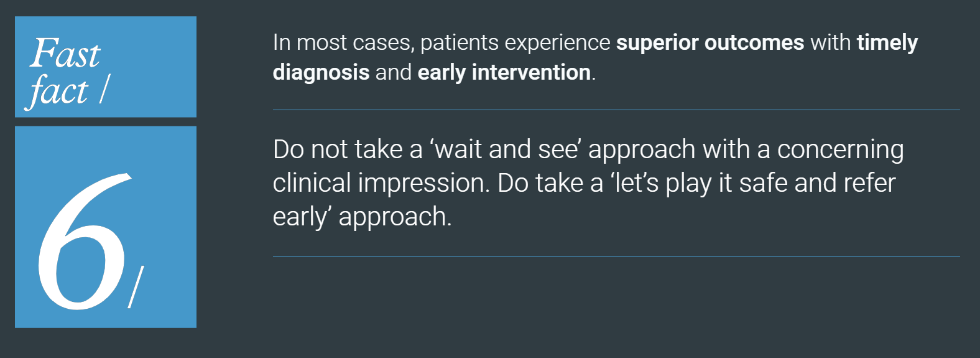The image size is (980, 358).
Task: Click the bold word "diagnosis"
Action: tap(321, 72)
